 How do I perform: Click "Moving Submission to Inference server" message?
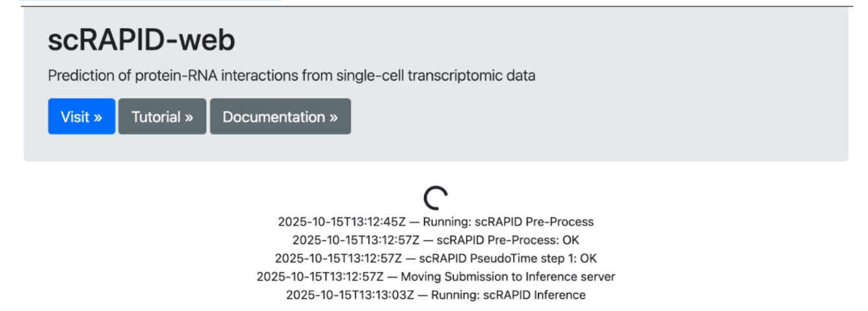point(508,277)
